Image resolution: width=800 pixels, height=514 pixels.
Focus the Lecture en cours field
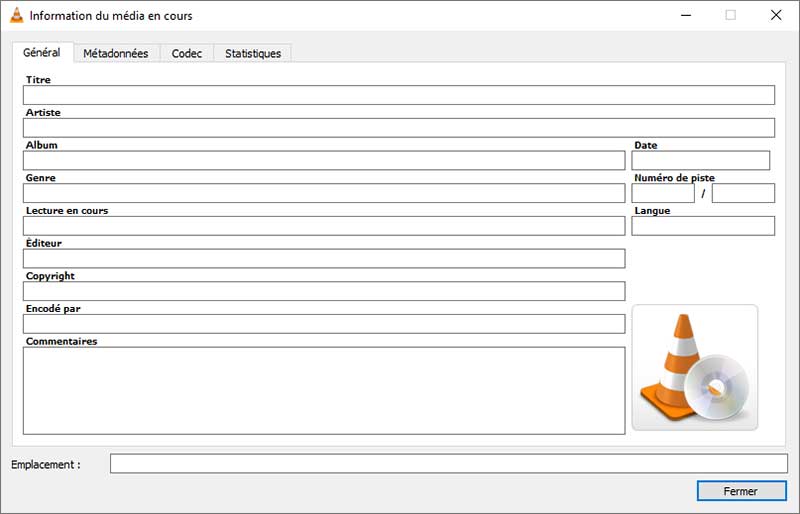coord(323,226)
